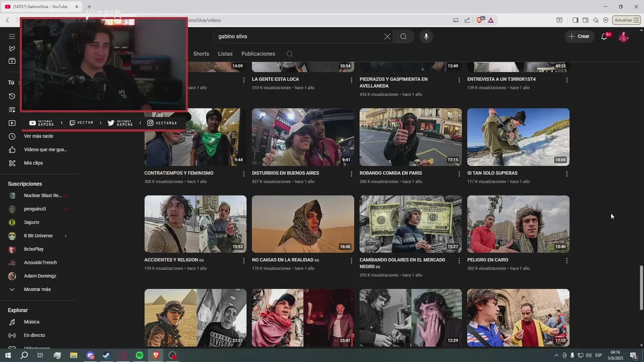This screenshot has height=362, width=644.
Task: Open options menu for CAMBIANDO DOLARES video
Action: (x=459, y=261)
